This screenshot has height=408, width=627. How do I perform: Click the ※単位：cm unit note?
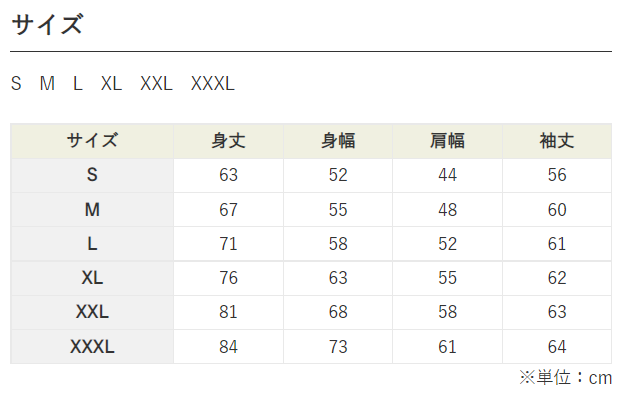tap(565, 378)
